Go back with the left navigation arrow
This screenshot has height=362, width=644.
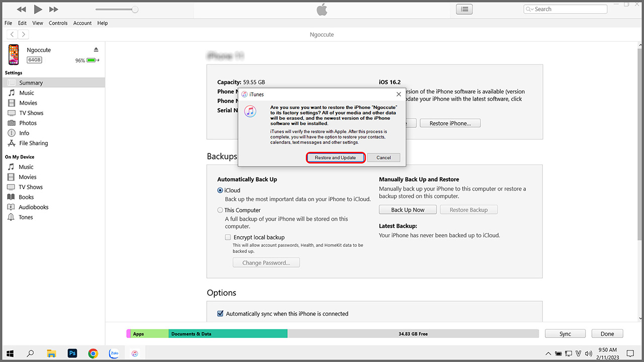12,34
